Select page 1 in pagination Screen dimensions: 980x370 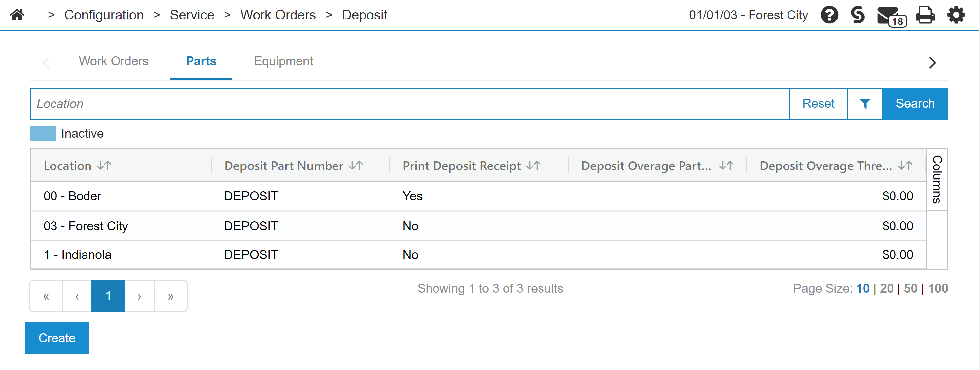[108, 296]
